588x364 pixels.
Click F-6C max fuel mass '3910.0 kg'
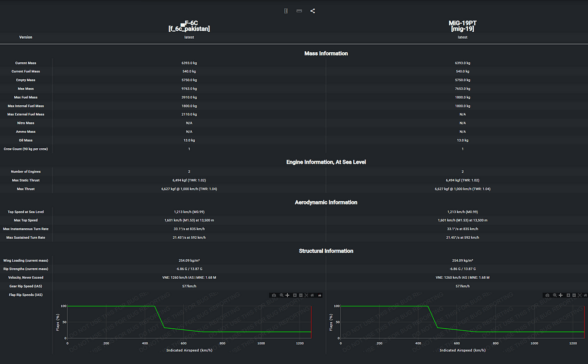[x=189, y=97]
